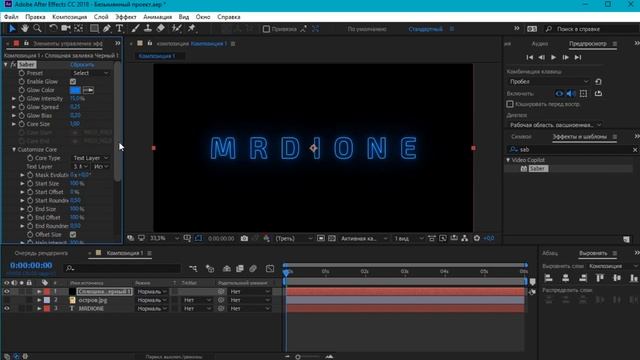
Task: Open the Glow Color blue swatch
Action: click(75, 90)
